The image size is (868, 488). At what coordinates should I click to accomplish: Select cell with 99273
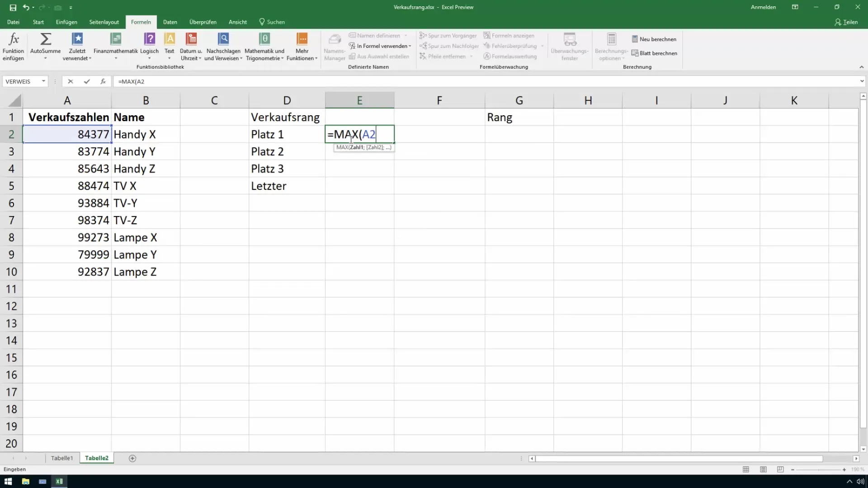tap(67, 238)
